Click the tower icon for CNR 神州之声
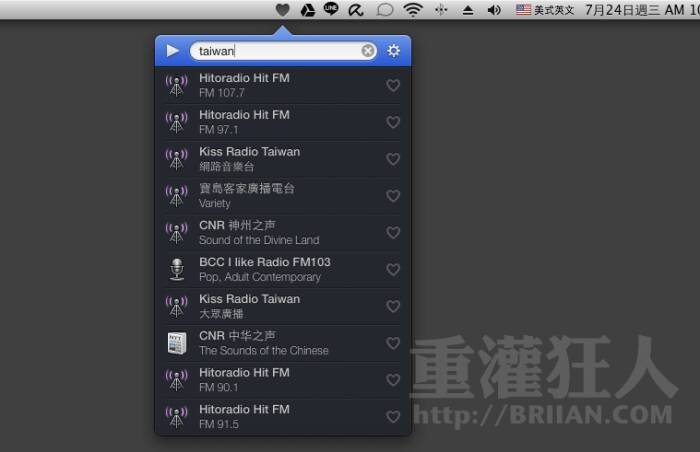Screen dimensions: 700x452 tap(177, 233)
